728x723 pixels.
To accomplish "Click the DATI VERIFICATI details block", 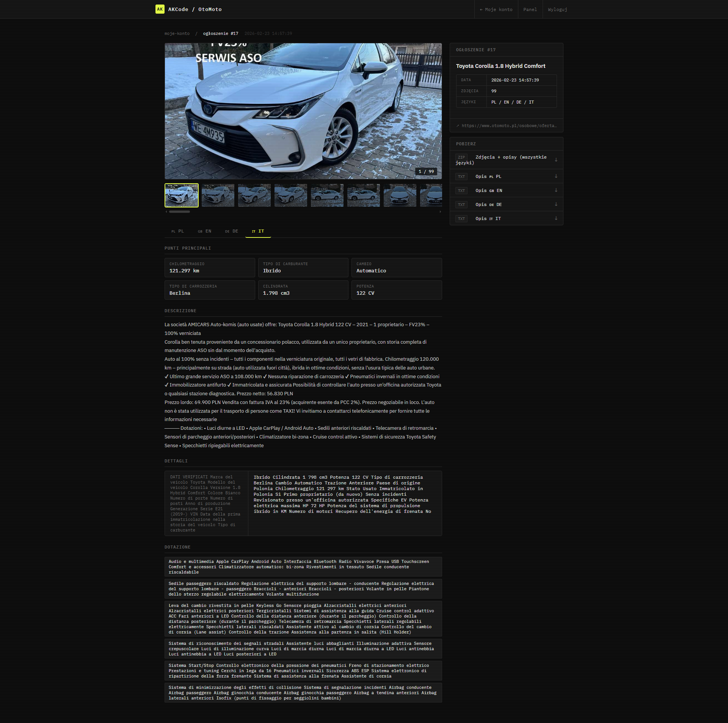I will tap(206, 503).
